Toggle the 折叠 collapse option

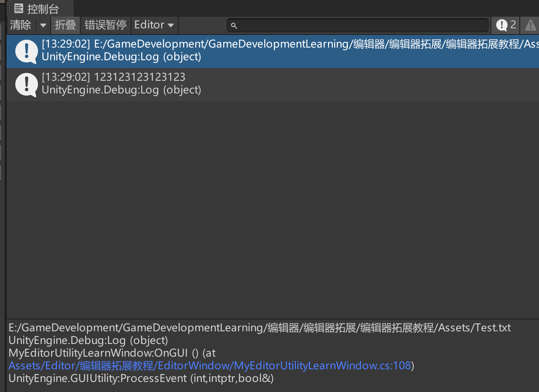click(66, 25)
